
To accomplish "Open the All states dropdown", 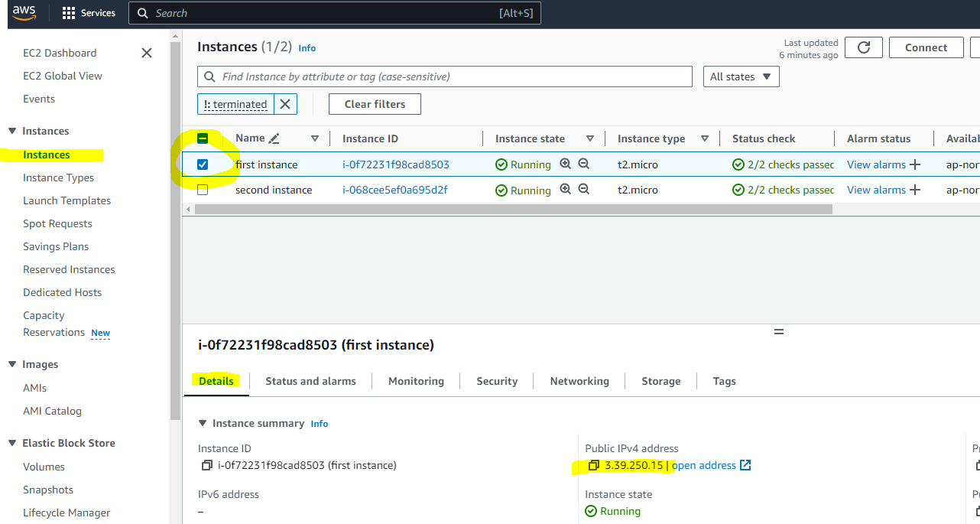I will pyautogui.click(x=741, y=76).
